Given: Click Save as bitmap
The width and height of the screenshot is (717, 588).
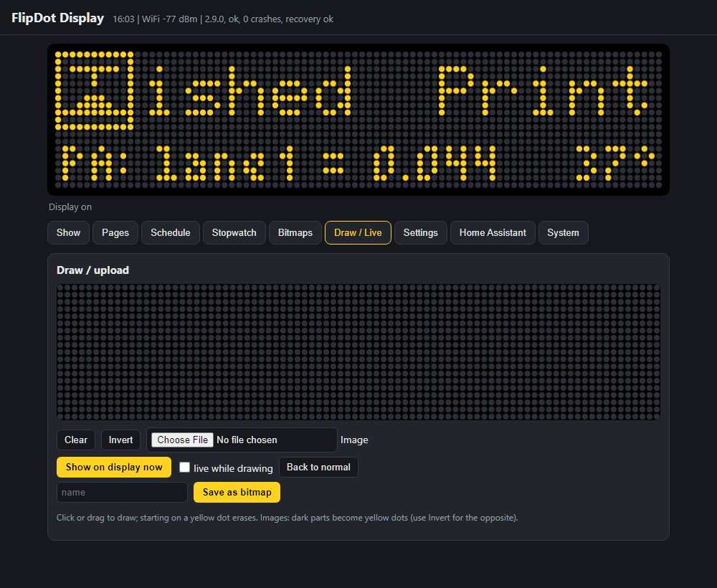Looking at the screenshot, I should pos(237,493).
